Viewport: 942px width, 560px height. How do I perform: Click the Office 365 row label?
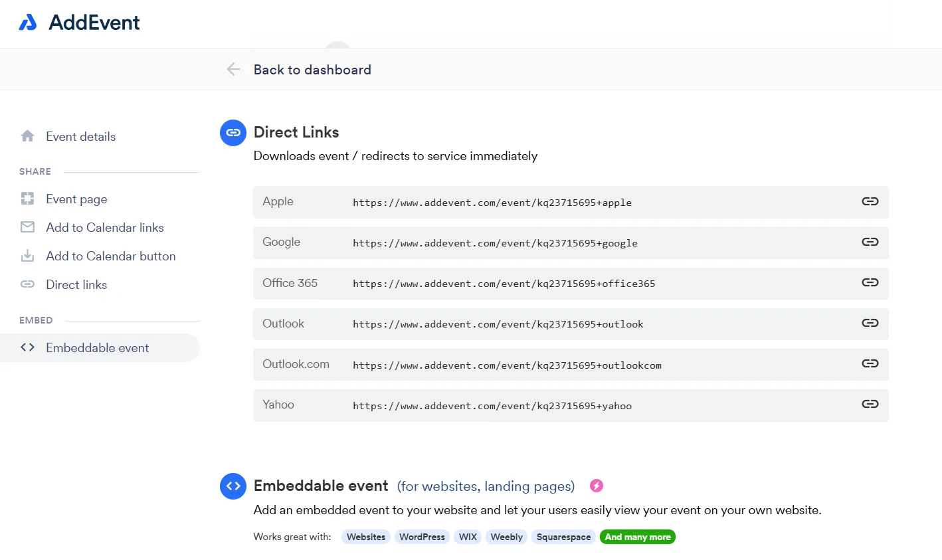(290, 283)
